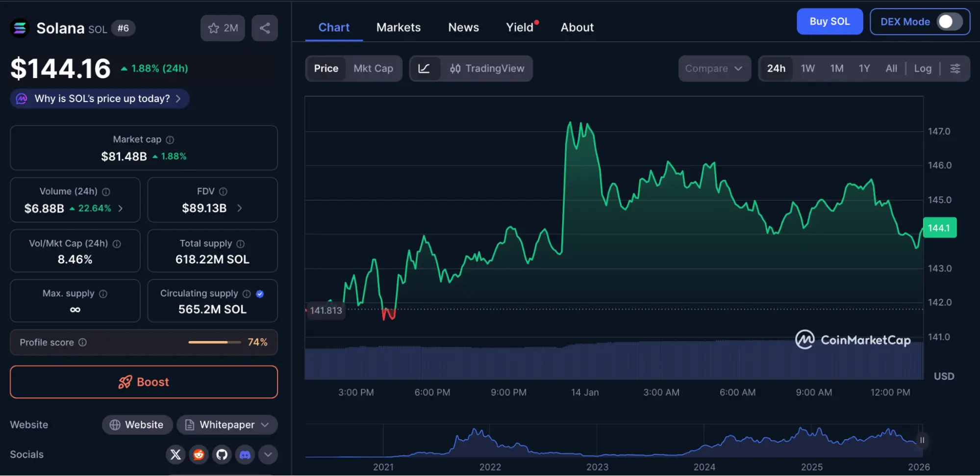Switch to the Markets tab
The image size is (980, 476).
(398, 27)
